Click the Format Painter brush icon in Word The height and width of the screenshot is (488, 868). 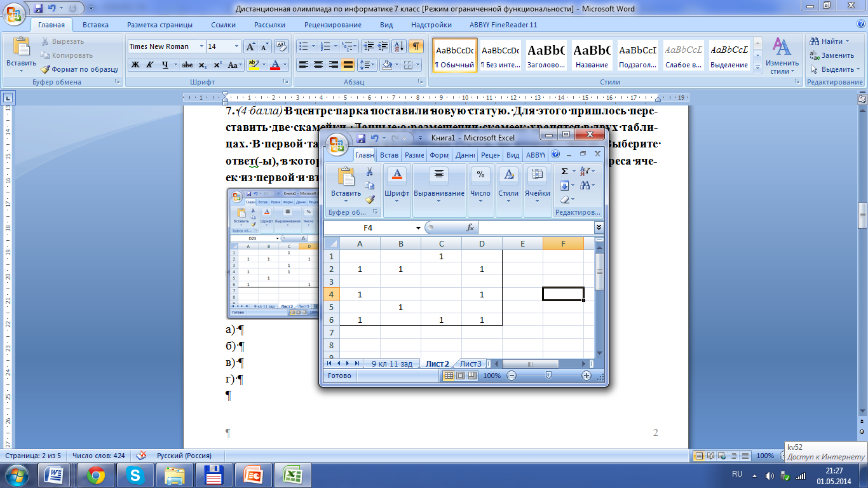pyautogui.click(x=46, y=69)
